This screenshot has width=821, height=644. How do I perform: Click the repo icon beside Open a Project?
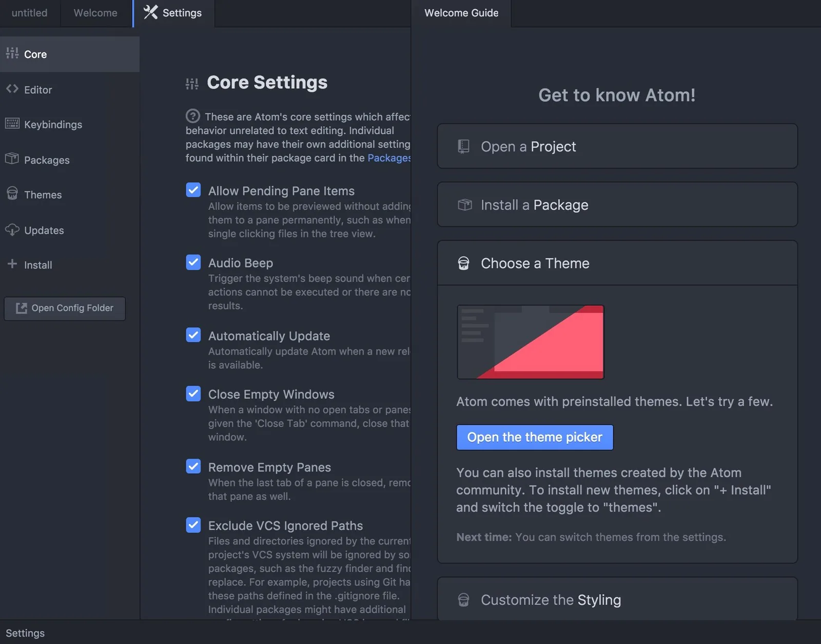point(463,147)
